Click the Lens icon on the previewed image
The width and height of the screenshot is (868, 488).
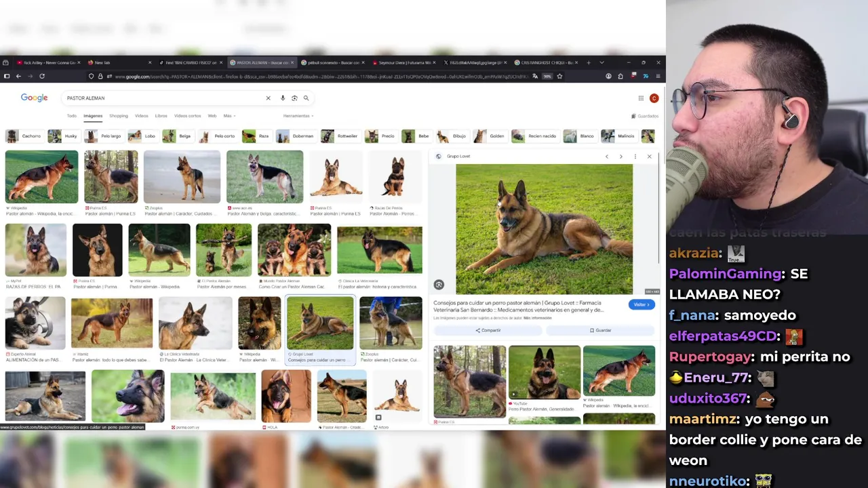pos(439,285)
